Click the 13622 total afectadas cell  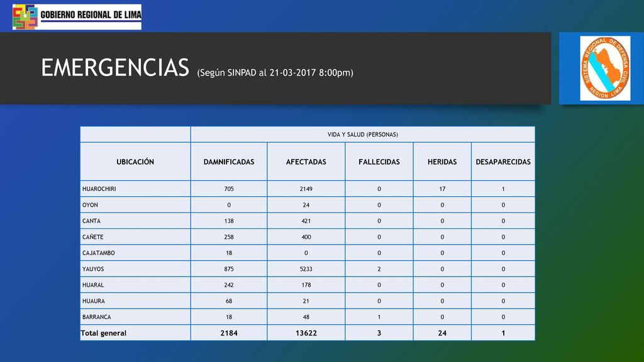[x=306, y=333]
